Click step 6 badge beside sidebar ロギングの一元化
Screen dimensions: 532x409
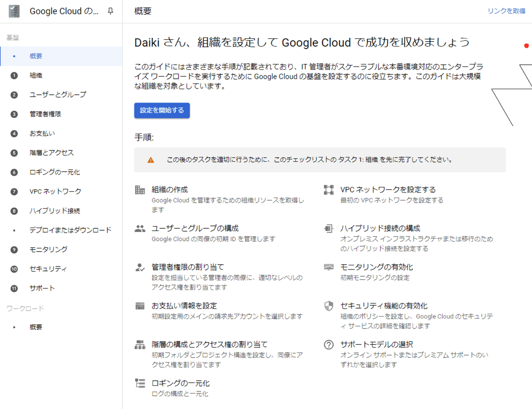click(x=14, y=173)
